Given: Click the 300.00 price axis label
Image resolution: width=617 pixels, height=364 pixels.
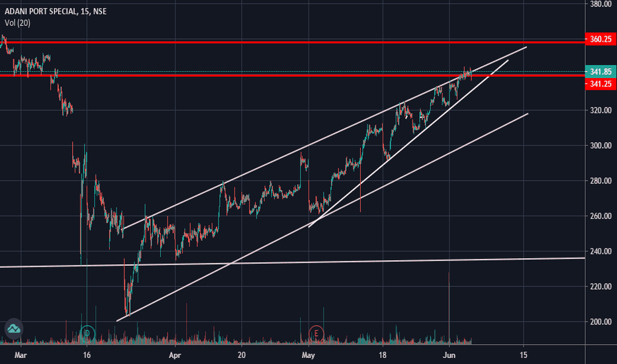Looking at the screenshot, I should tap(600, 146).
